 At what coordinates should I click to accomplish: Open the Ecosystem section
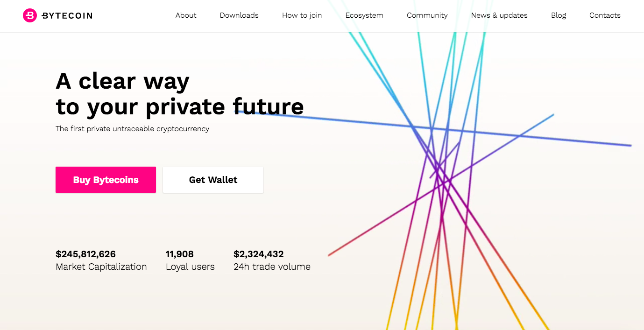coord(364,15)
